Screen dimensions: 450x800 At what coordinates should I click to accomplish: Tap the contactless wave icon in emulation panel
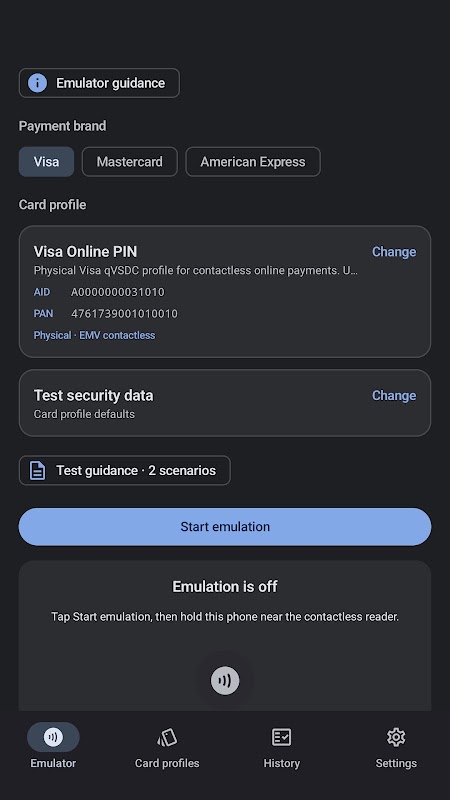[x=225, y=680]
